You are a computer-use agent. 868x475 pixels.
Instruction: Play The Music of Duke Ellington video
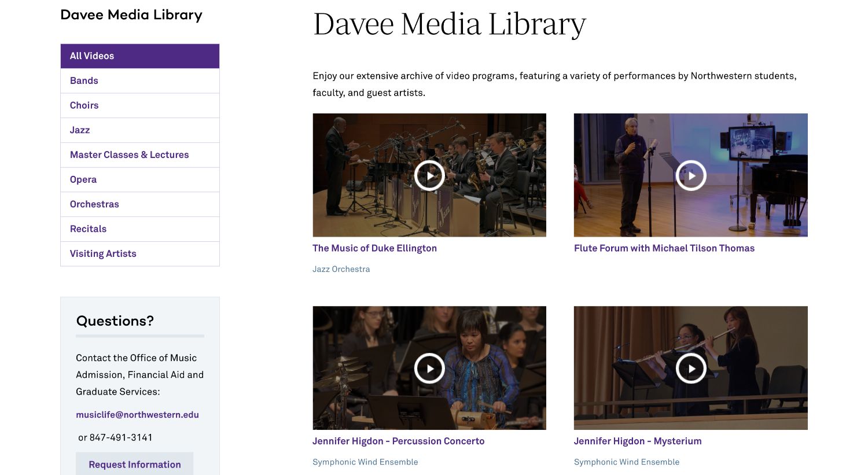pyautogui.click(x=429, y=175)
